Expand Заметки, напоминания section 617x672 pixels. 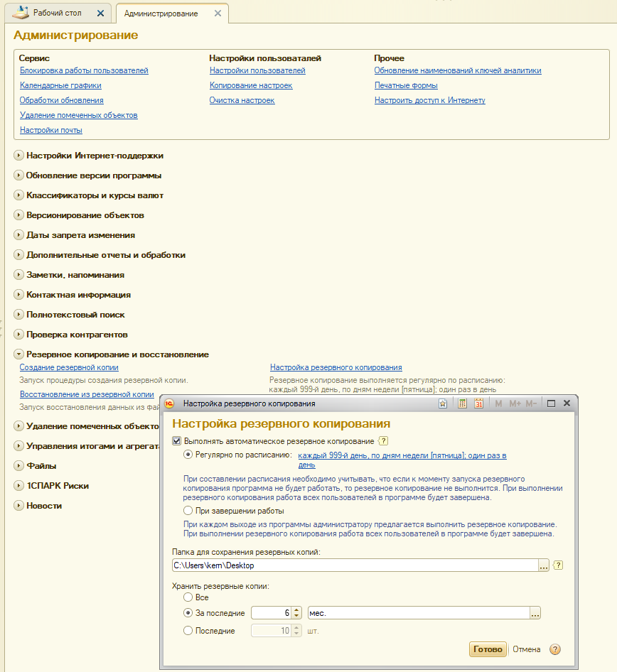click(x=18, y=275)
